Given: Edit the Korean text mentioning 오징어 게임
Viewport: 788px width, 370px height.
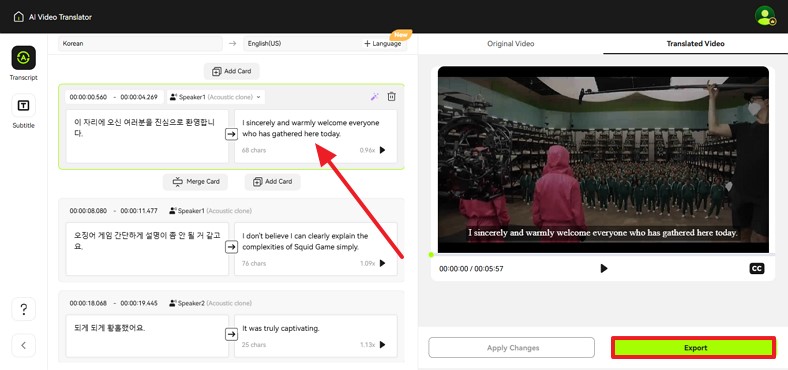Looking at the screenshot, I should pos(147,249).
